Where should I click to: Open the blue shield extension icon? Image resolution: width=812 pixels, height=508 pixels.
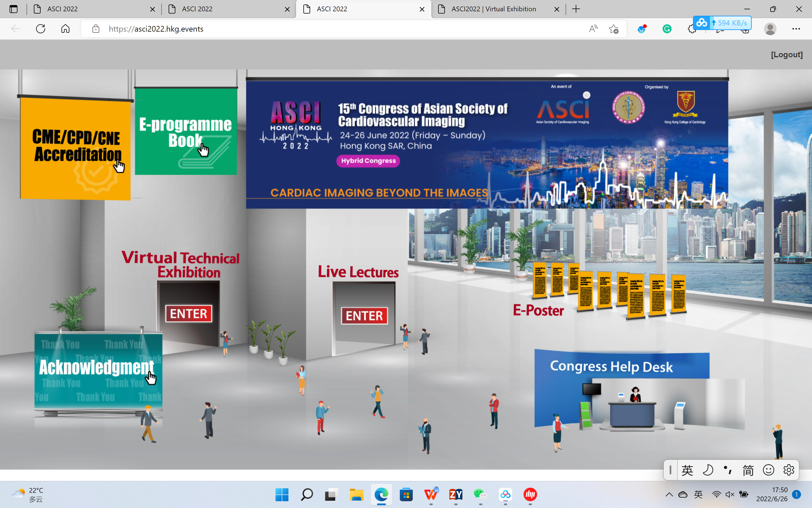[x=642, y=29]
